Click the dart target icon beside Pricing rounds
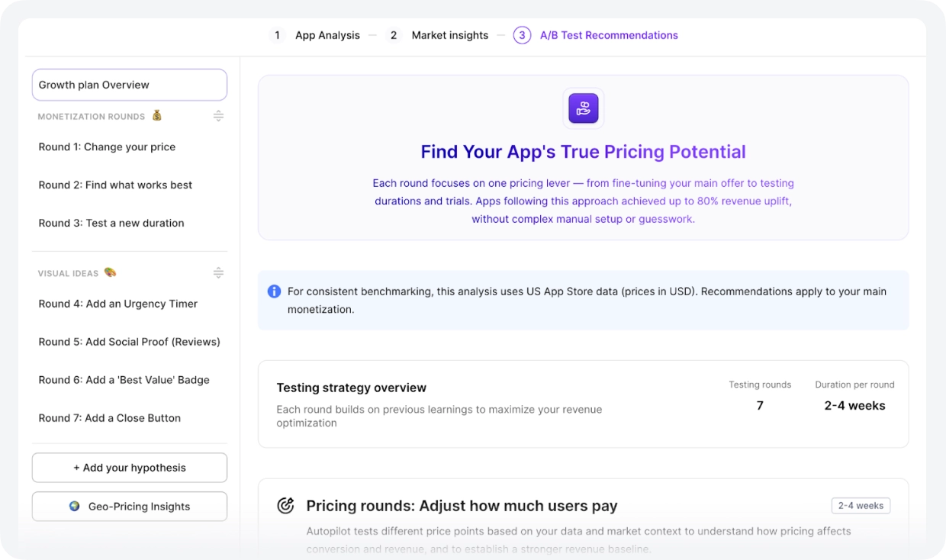This screenshot has height=560, width=946. pyautogui.click(x=285, y=505)
